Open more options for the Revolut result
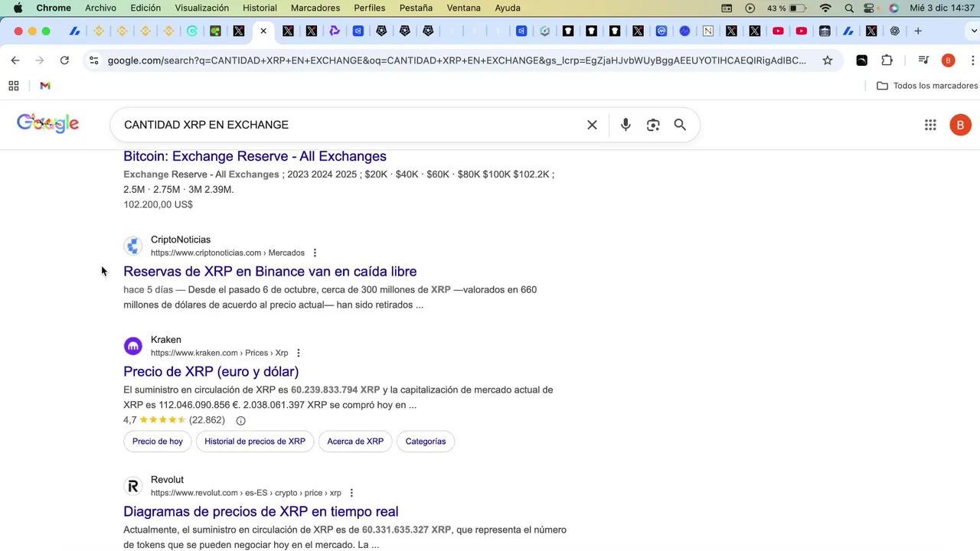Image resolution: width=980 pixels, height=551 pixels. pos(351,493)
